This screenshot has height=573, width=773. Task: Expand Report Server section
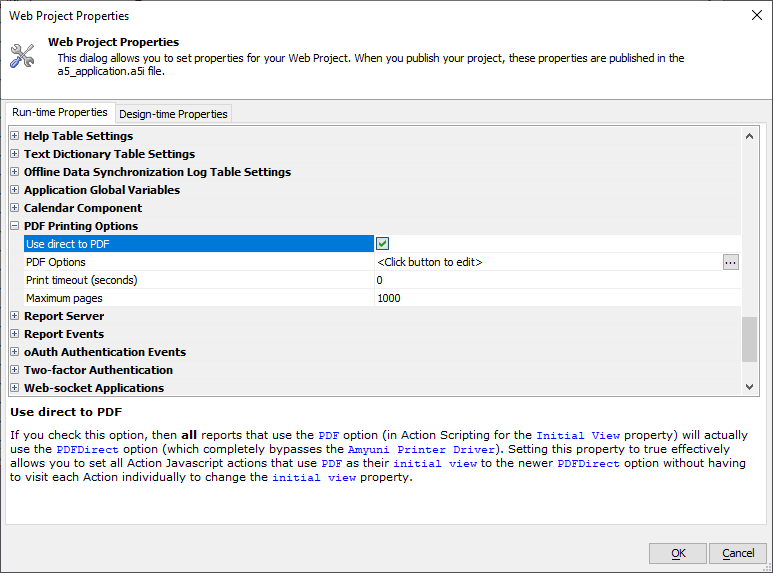coord(15,316)
